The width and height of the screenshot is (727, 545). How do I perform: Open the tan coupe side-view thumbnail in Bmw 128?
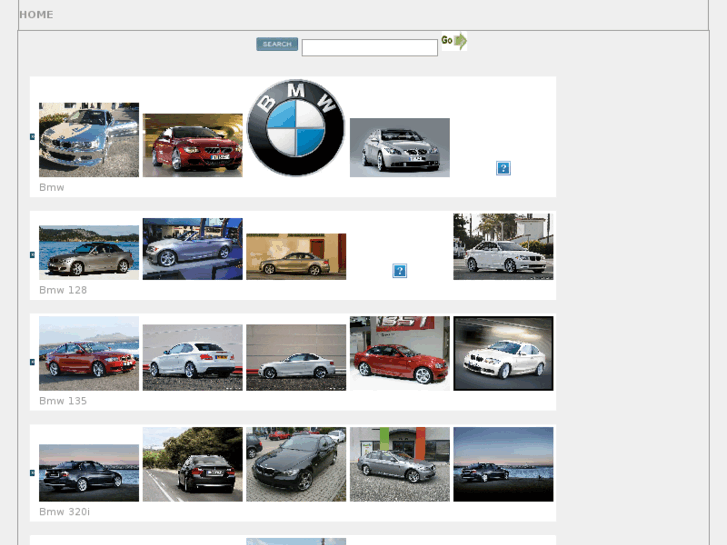[296, 256]
